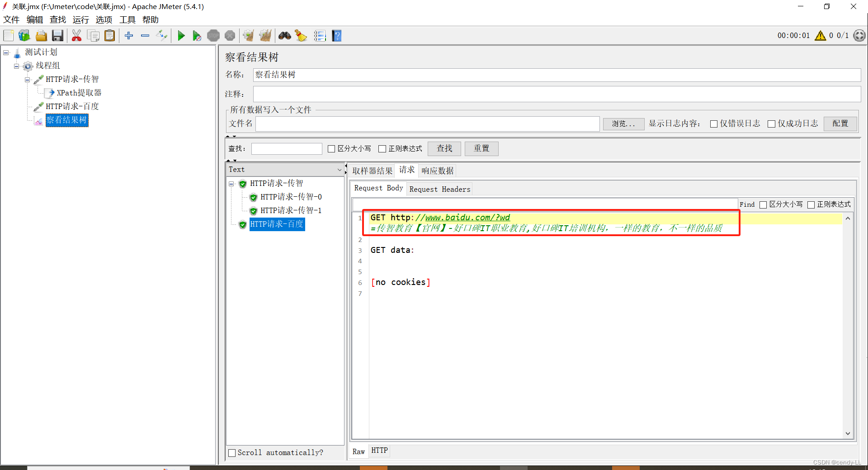Switch to the 响应数据 tab

pos(437,171)
